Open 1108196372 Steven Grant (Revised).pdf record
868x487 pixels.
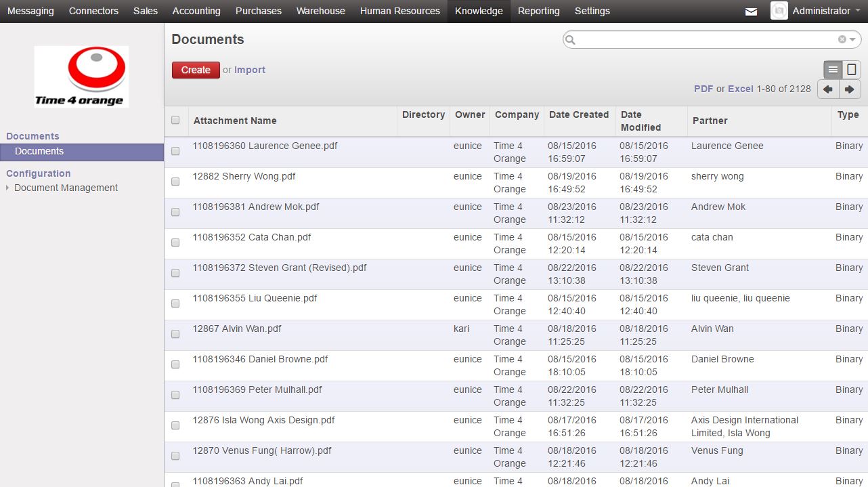[280, 268]
